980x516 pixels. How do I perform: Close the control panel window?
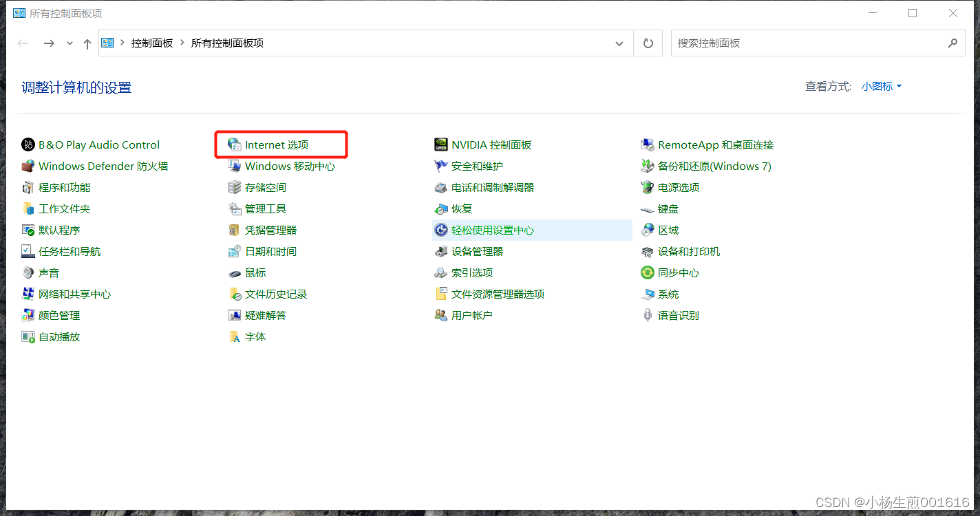click(953, 13)
